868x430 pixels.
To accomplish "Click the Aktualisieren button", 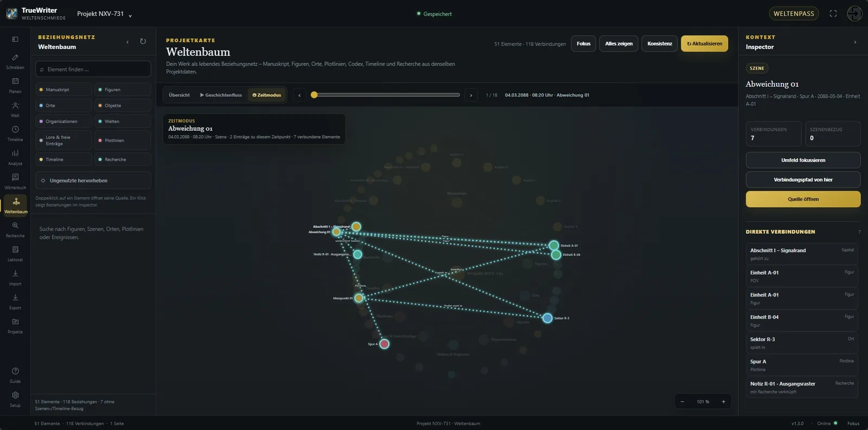I will (x=705, y=43).
